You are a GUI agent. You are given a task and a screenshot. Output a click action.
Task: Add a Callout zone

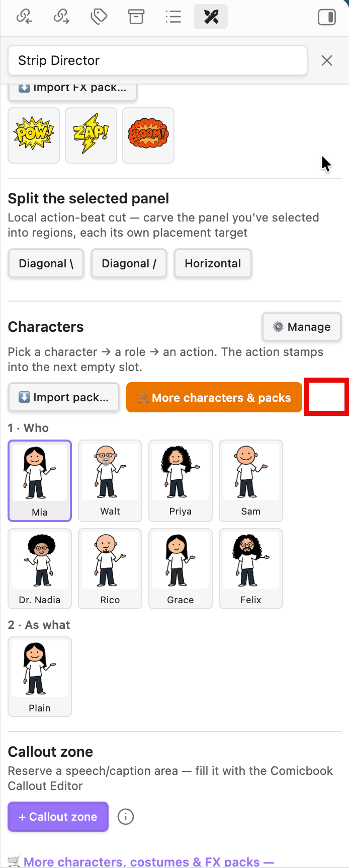coord(58,817)
